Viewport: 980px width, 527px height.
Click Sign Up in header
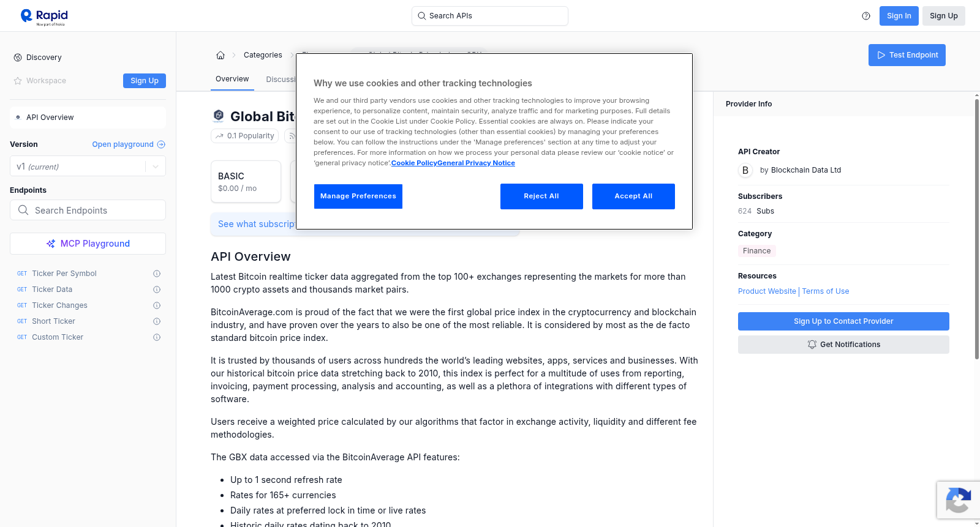(944, 16)
